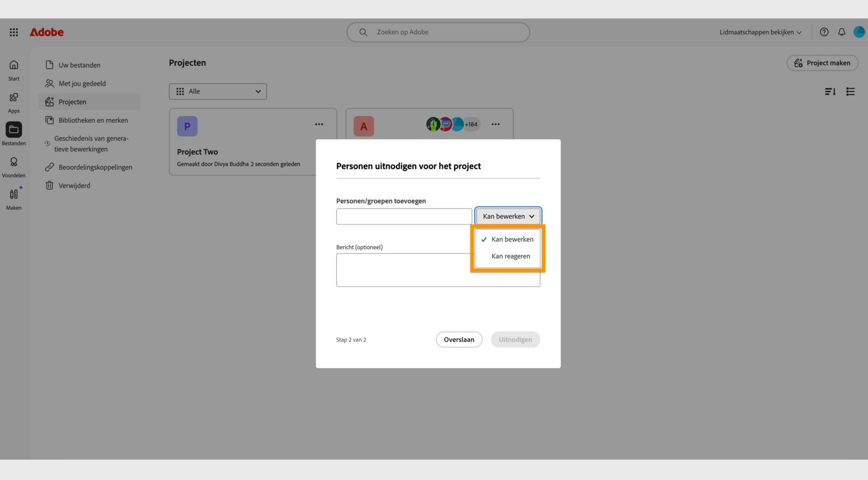This screenshot has height=480, width=868.
Task: Click "Gemaakt door Divya Buddha" text
Action: click(x=213, y=164)
